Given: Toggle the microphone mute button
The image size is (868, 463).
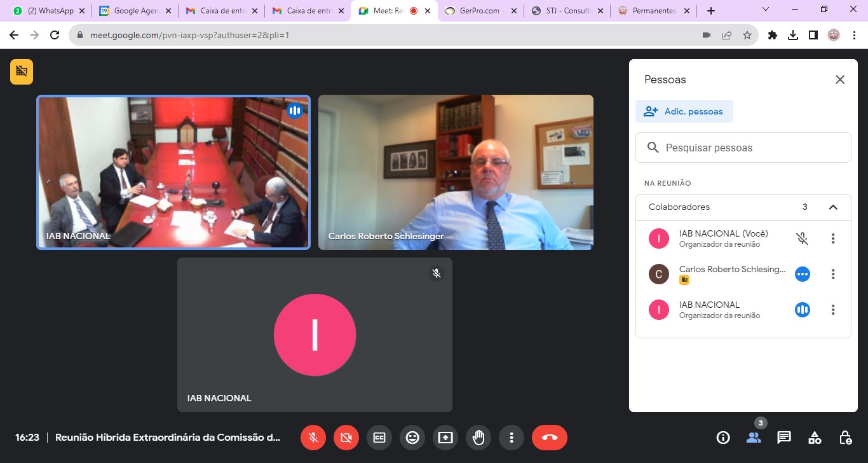Looking at the screenshot, I should click(x=313, y=438).
